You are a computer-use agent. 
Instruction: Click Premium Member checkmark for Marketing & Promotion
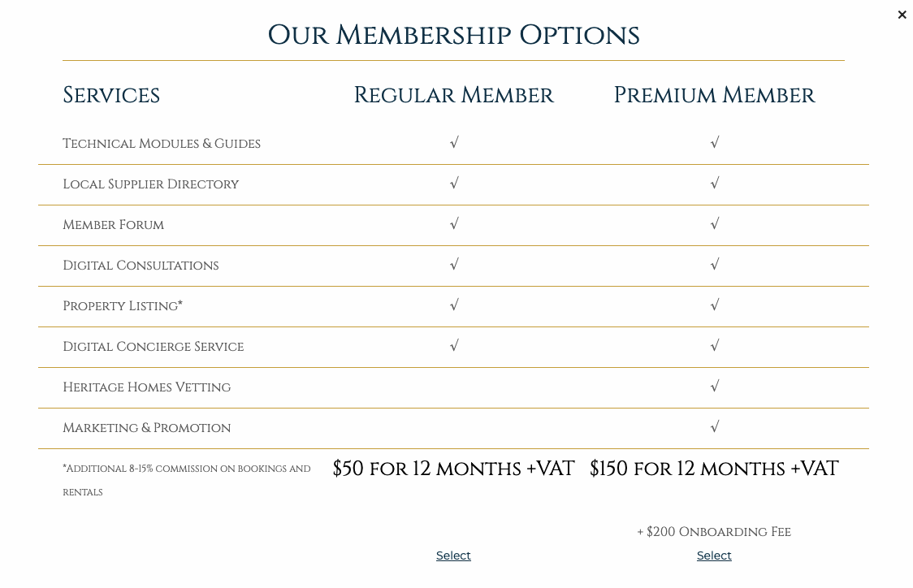(715, 427)
